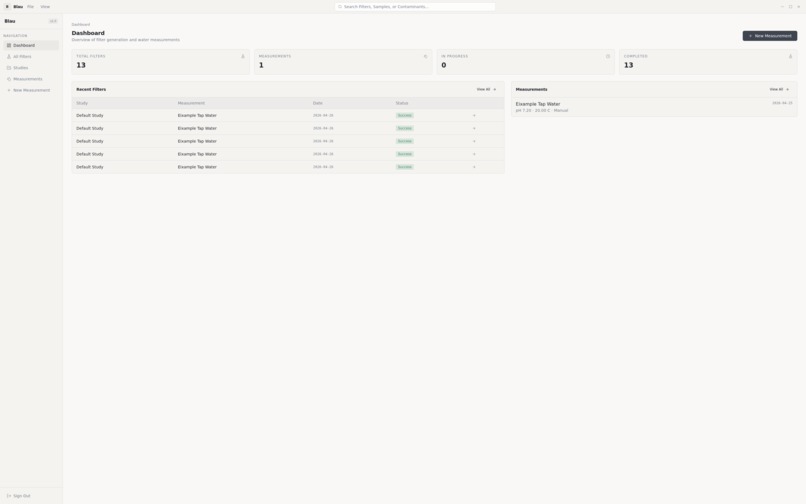This screenshot has width=806, height=504.
Task: Click the arrow icon in first Recent Filters row
Action: [x=474, y=116]
